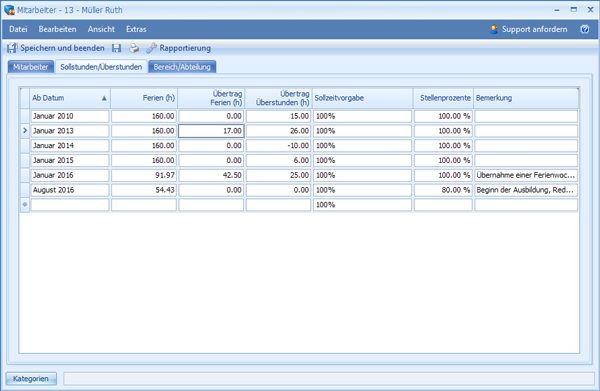
Task: Click the 80.00 % Stellenprozente cell
Action: coord(443,190)
